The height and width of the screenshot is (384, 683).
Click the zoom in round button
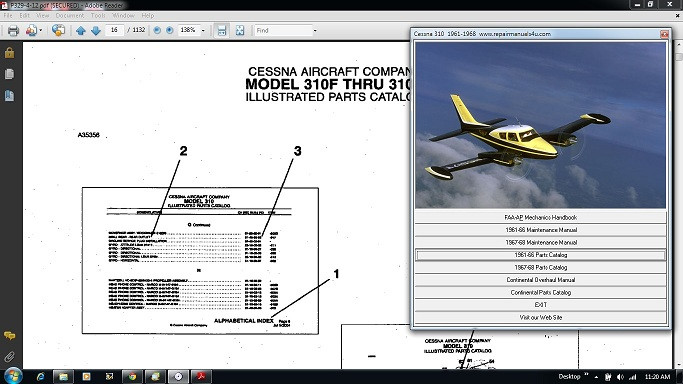(x=170, y=30)
